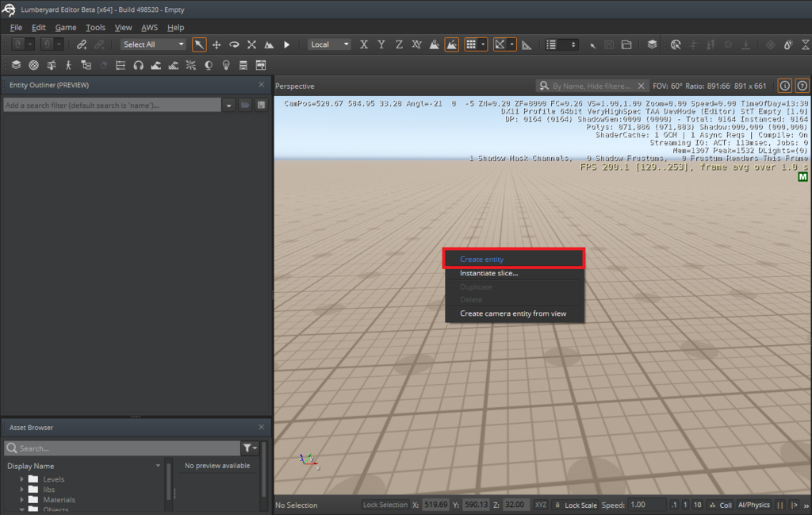Open the Track View editor icon

click(x=121, y=65)
